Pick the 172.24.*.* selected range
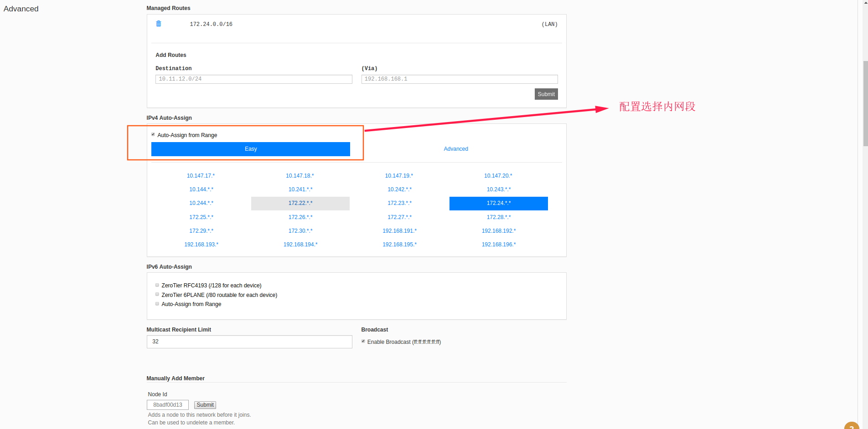Image resolution: width=868 pixels, height=429 pixels. pos(498,203)
